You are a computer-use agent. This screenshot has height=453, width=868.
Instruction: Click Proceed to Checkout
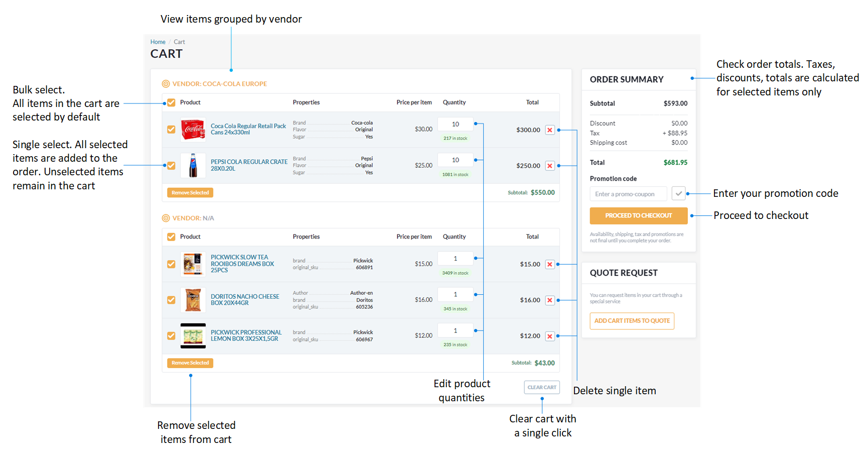coord(638,215)
